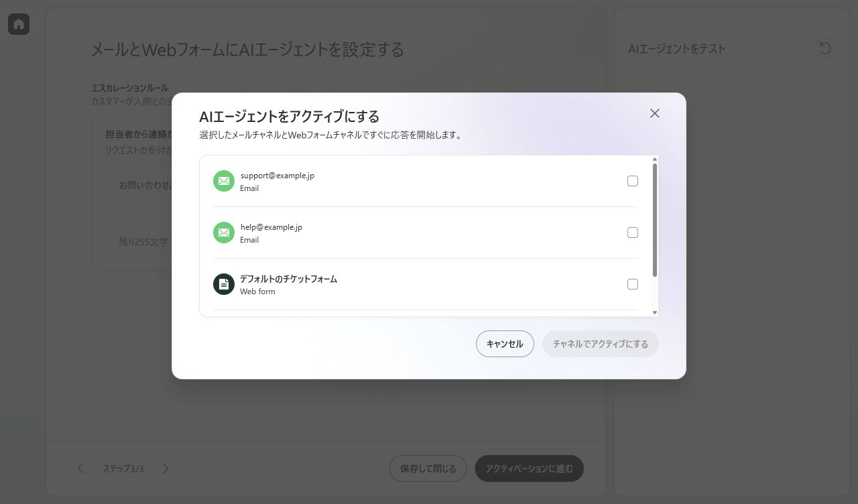Click the channel list scrollbar thumb
858x504 pixels.
pos(655,220)
